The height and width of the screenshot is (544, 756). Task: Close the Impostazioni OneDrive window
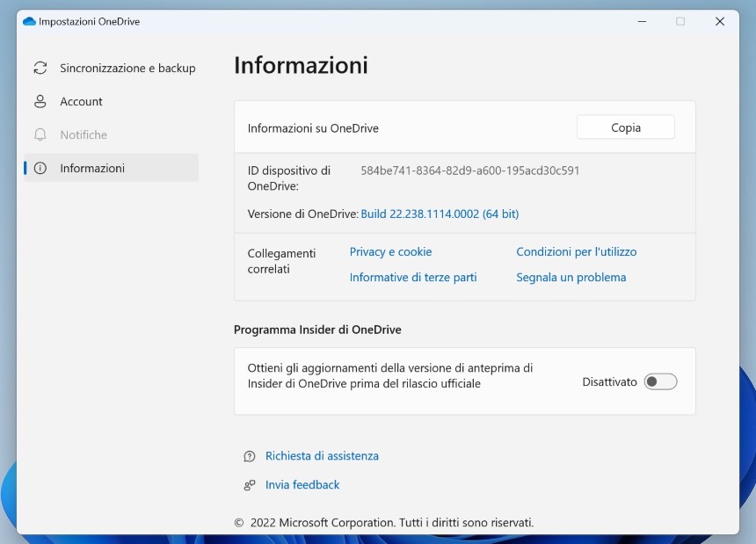point(720,22)
